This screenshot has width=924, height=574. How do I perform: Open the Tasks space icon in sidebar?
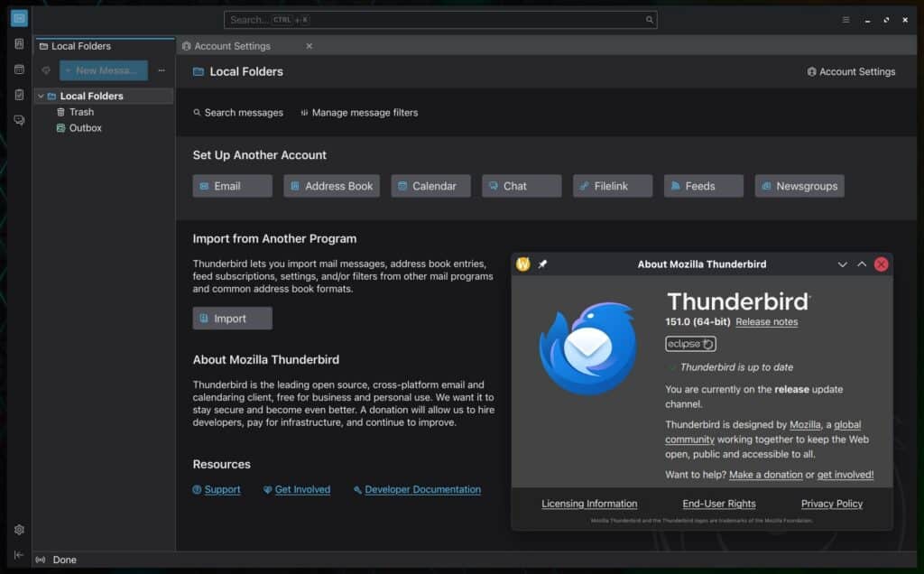pos(19,94)
